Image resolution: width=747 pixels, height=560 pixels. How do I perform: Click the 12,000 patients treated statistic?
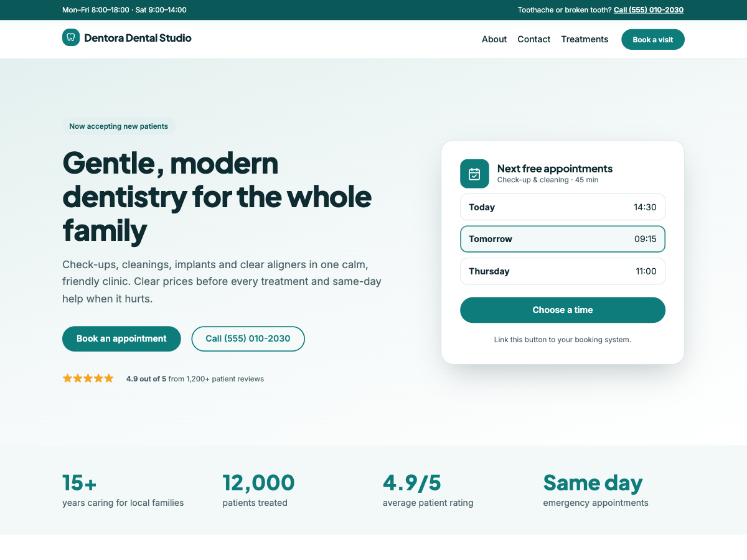[x=258, y=490]
